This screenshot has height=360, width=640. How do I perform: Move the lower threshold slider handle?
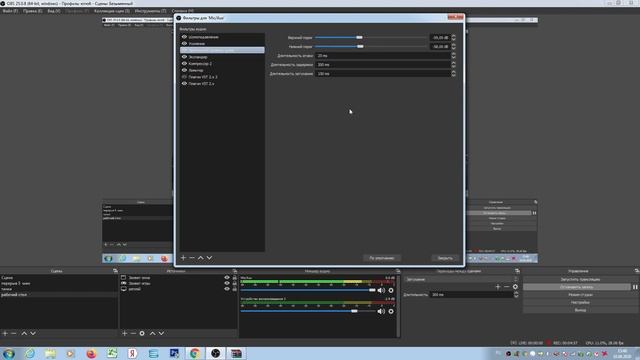360,47
